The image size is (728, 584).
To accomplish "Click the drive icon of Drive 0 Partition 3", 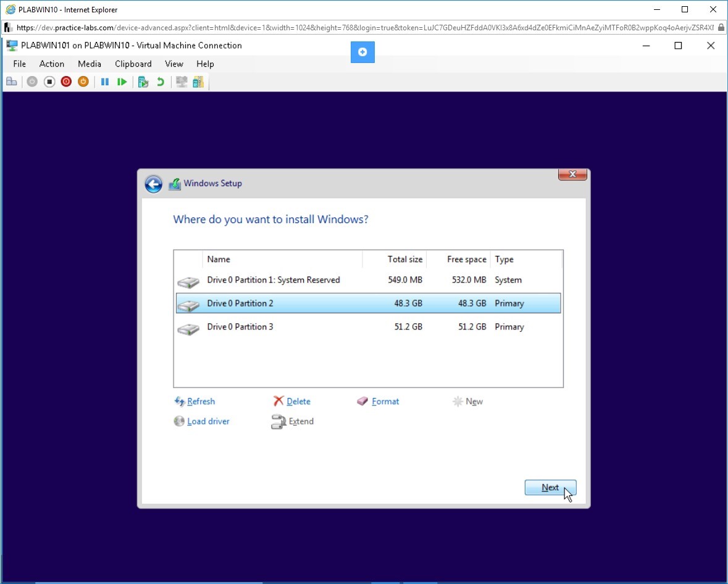I will [x=188, y=329].
